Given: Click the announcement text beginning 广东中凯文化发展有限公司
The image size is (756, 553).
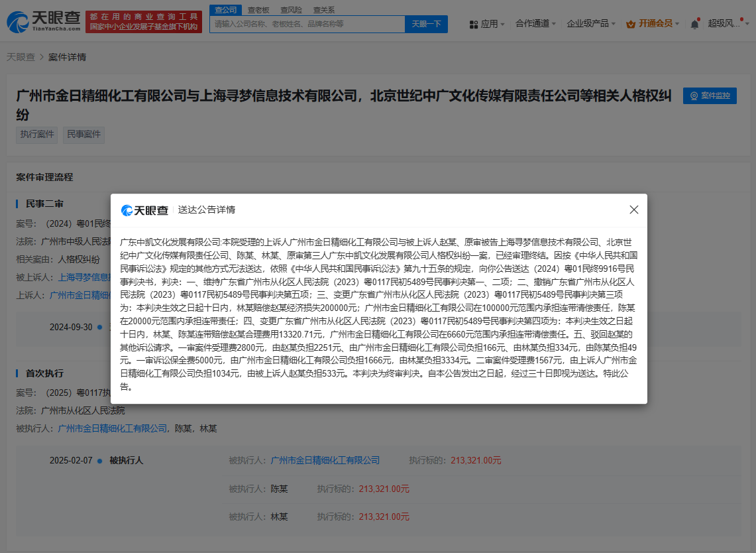Looking at the screenshot, I should 378,314.
